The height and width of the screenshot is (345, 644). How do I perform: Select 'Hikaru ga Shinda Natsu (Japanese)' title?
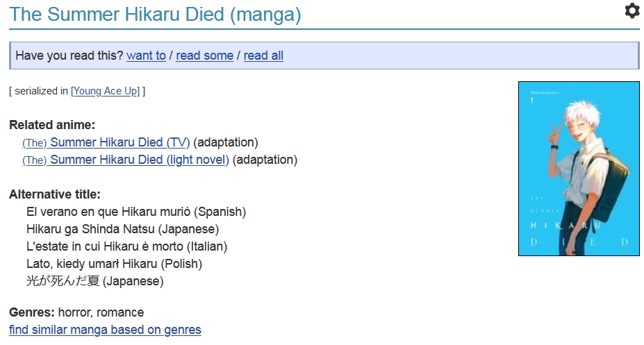[x=122, y=229]
